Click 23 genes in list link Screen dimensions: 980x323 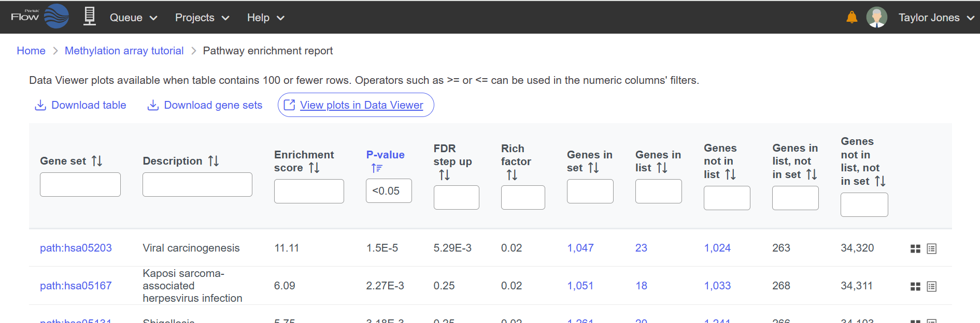[x=641, y=248]
